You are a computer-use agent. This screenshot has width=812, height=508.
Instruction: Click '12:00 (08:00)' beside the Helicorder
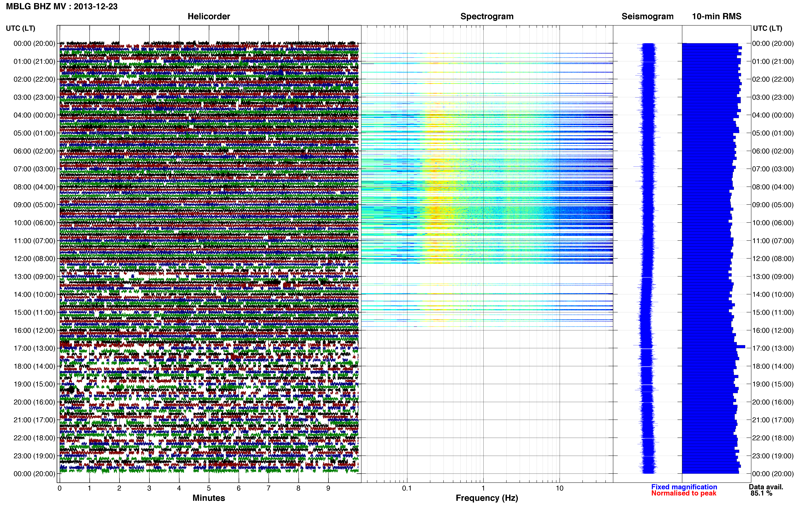pos(34,259)
